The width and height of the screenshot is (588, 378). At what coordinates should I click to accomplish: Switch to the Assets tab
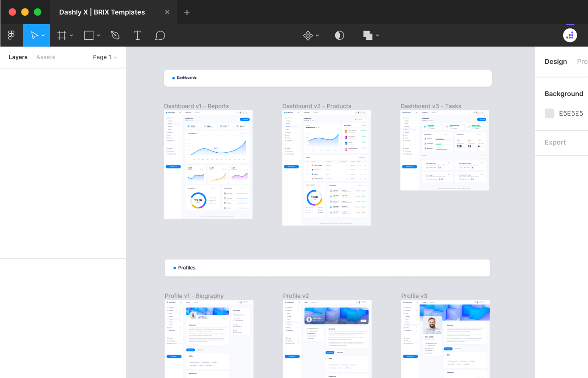point(45,57)
